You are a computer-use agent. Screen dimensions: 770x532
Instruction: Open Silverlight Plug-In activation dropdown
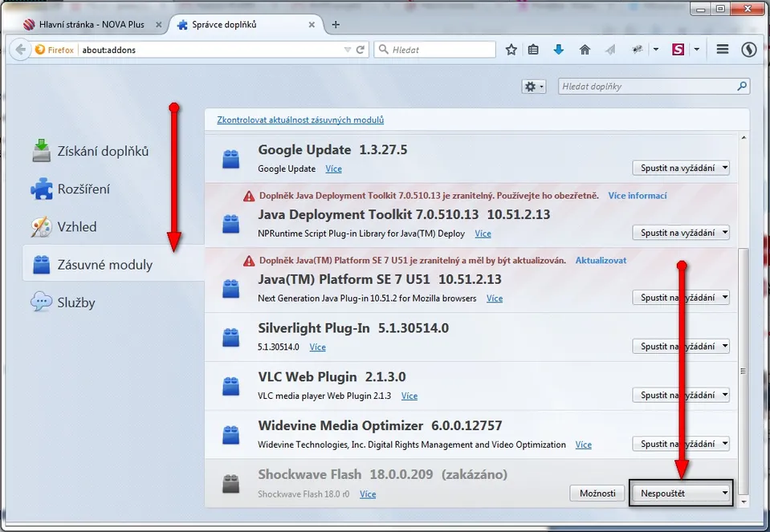pyautogui.click(x=681, y=346)
